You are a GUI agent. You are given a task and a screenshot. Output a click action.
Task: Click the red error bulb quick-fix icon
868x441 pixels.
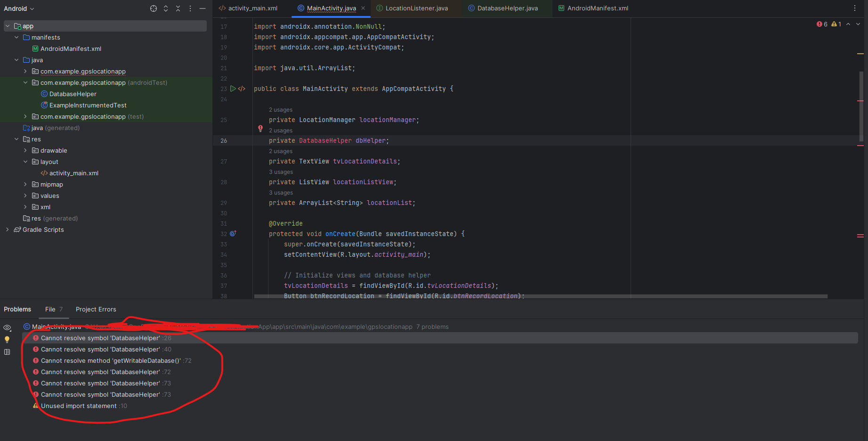[260, 128]
